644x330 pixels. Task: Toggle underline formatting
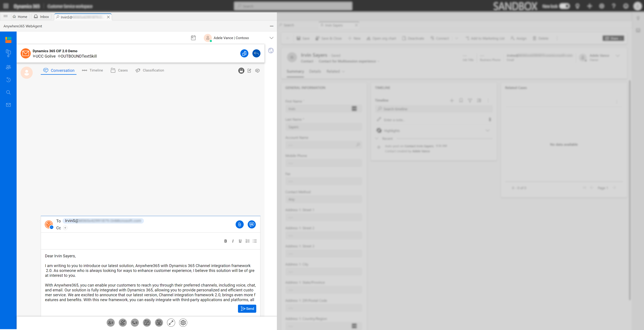coord(240,241)
